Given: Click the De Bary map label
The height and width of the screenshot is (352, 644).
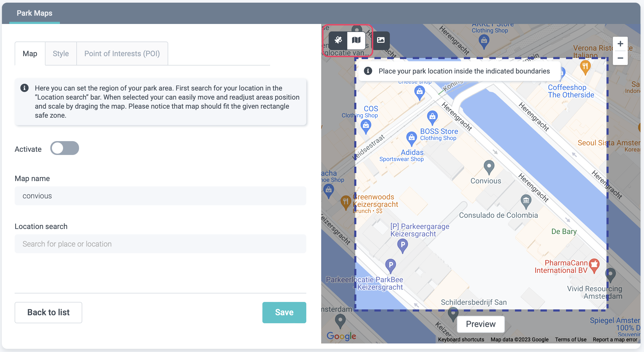Looking at the screenshot, I should (564, 231).
